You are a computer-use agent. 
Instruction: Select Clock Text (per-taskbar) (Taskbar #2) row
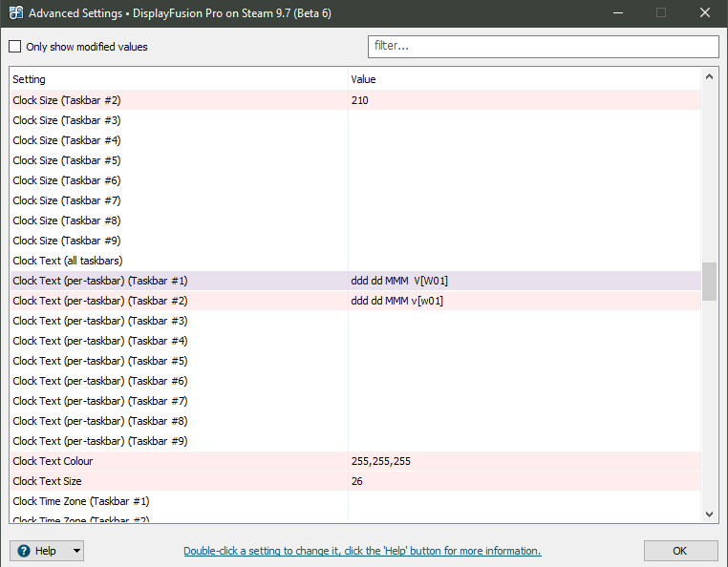tap(355, 301)
